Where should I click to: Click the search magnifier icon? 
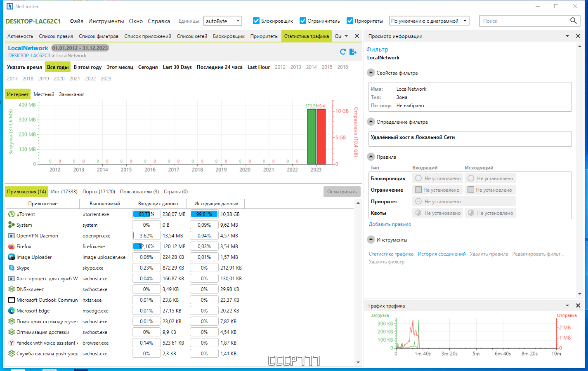573,21
